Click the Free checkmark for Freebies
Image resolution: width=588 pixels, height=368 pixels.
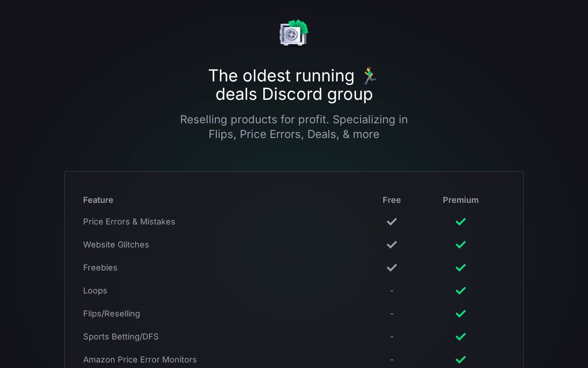click(391, 268)
